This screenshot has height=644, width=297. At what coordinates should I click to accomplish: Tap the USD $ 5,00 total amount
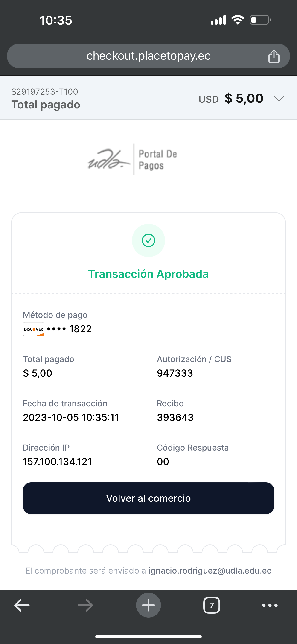(231, 99)
